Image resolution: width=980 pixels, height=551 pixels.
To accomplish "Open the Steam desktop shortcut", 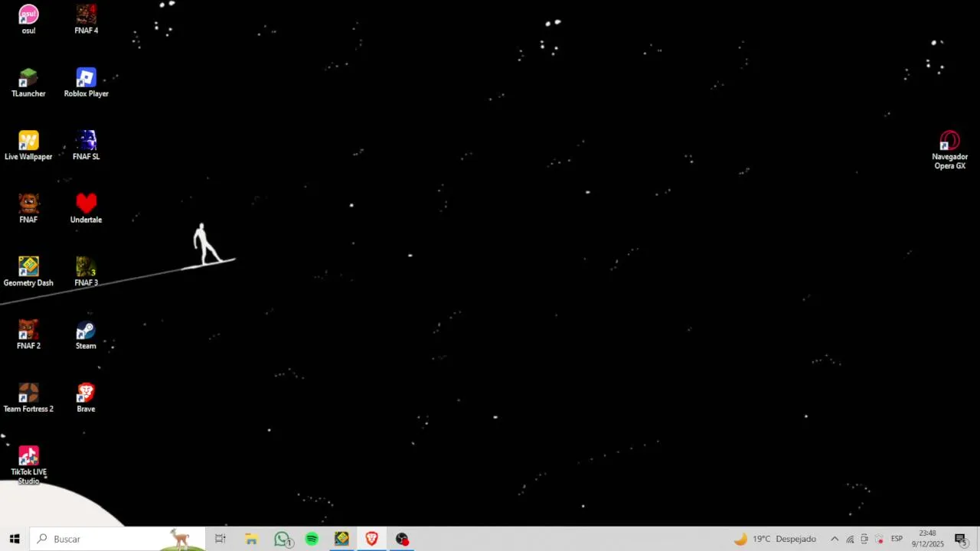I will click(x=86, y=334).
